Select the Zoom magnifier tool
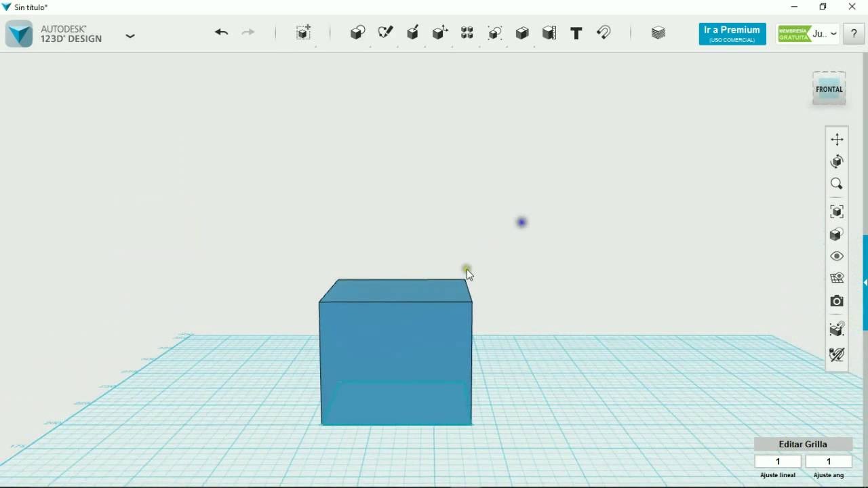Screen dimensions: 868x488 (x=837, y=184)
